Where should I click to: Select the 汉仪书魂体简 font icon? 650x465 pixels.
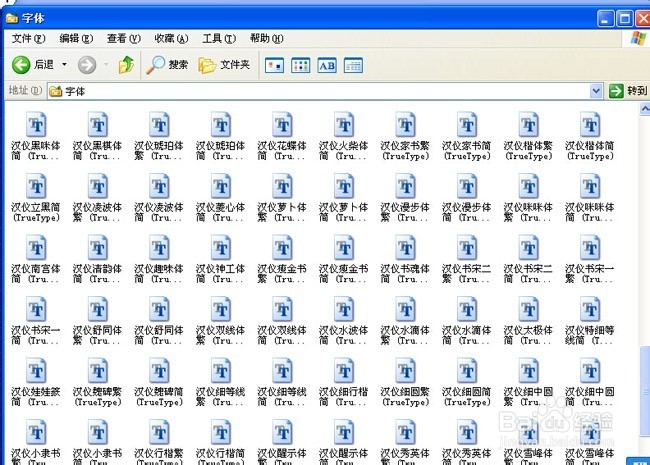point(405,247)
